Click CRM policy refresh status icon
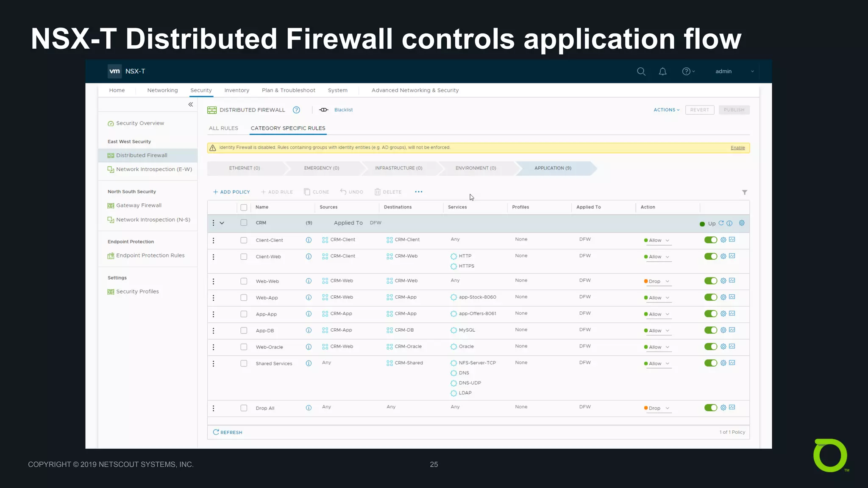Screen dimensions: 868x488 point(721,223)
